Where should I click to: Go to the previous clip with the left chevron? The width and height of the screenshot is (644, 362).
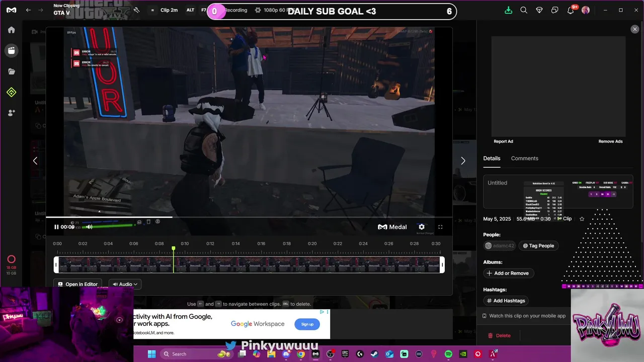tap(35, 161)
